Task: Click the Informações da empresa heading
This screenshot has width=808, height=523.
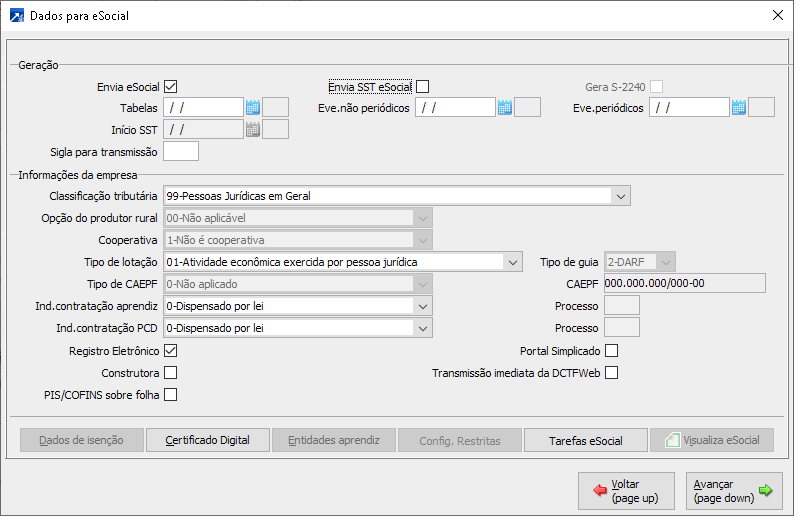Action: [x=78, y=175]
